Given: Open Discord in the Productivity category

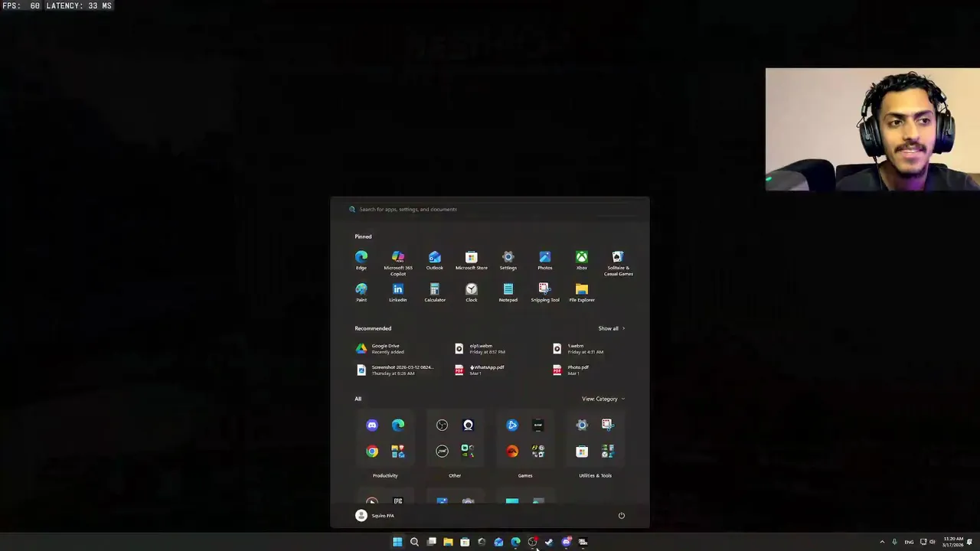Looking at the screenshot, I should (372, 425).
